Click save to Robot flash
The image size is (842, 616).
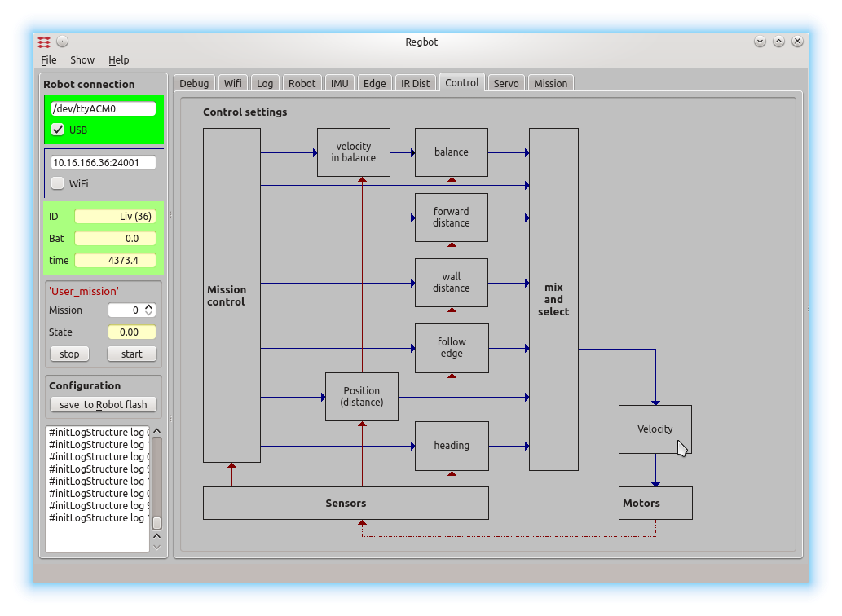tap(103, 405)
